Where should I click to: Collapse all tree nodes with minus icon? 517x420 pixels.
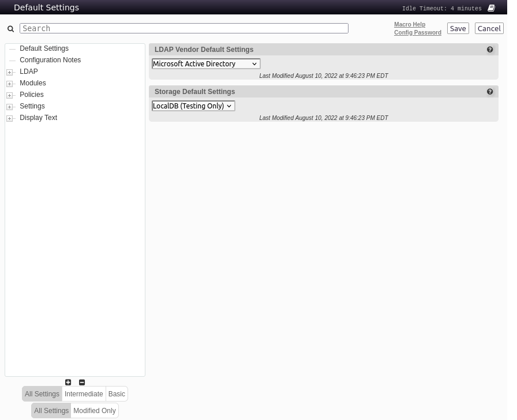click(82, 382)
